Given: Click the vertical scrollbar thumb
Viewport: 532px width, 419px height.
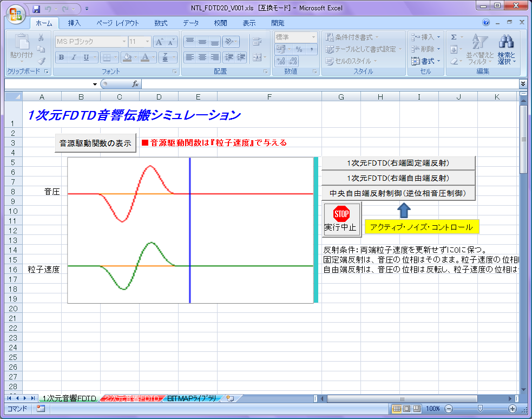Looking at the screenshot, I should coord(523,139).
